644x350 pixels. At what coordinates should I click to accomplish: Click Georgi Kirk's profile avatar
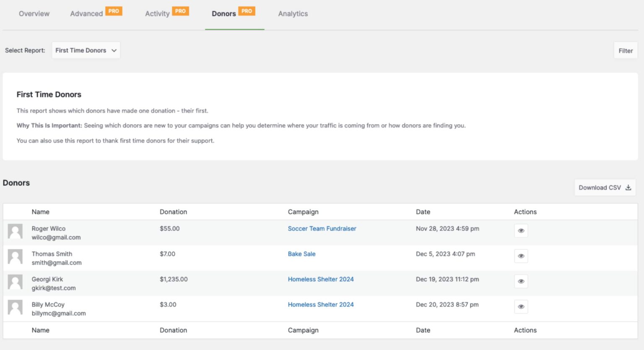point(15,282)
